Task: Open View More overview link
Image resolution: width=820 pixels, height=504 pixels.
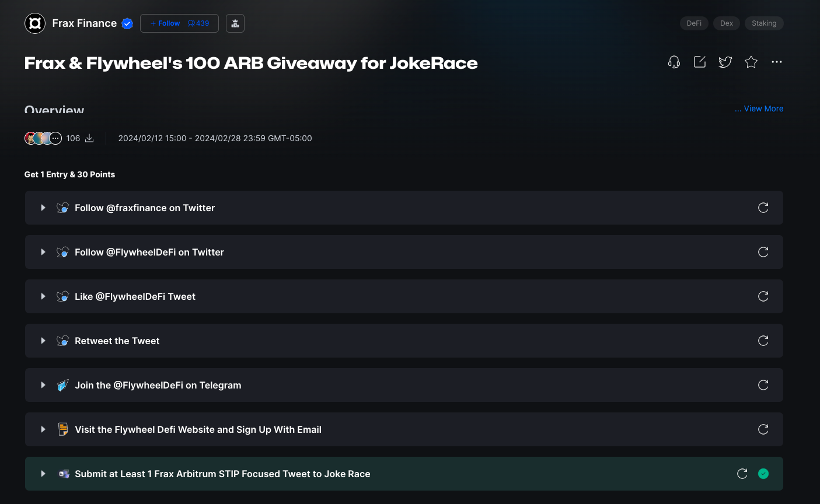Action: pos(759,108)
